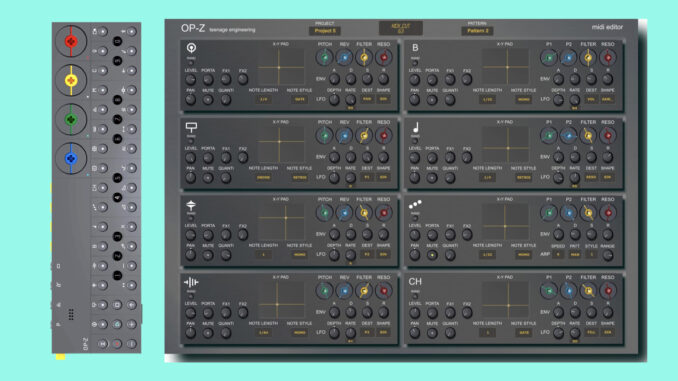Open LFO DEST dropdown on the snare track
Image resolution: width=678 pixels, height=381 pixels.
click(x=367, y=177)
